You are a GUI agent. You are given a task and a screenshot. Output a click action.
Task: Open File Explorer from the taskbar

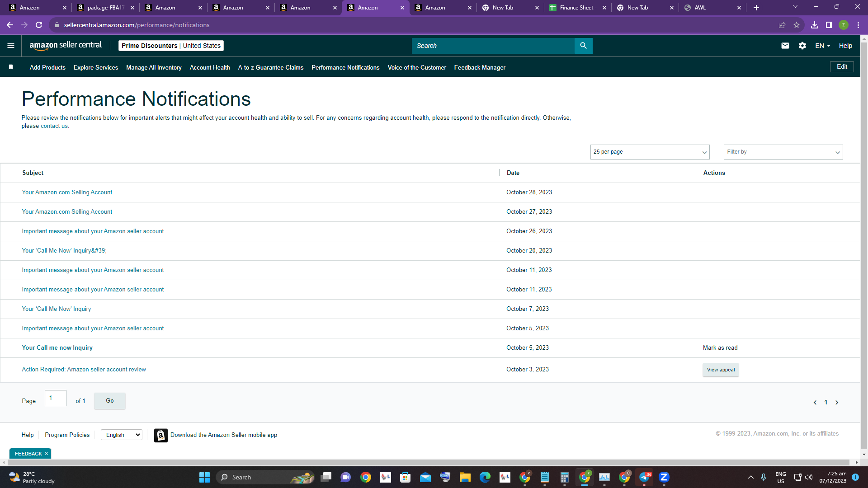(x=465, y=477)
